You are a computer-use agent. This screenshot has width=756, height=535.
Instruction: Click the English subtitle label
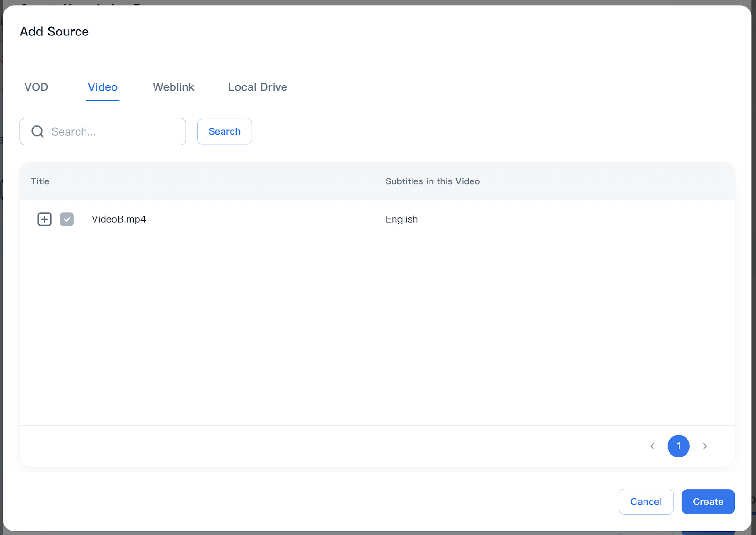pyautogui.click(x=401, y=219)
